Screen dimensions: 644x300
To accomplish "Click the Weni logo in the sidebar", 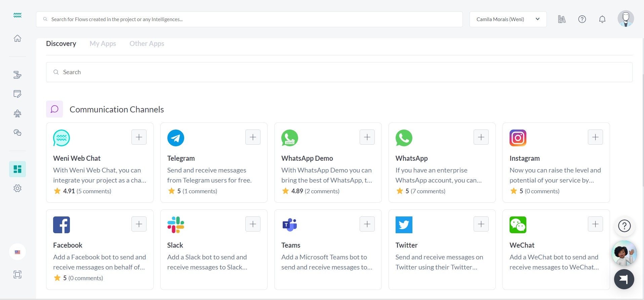I will [17, 15].
